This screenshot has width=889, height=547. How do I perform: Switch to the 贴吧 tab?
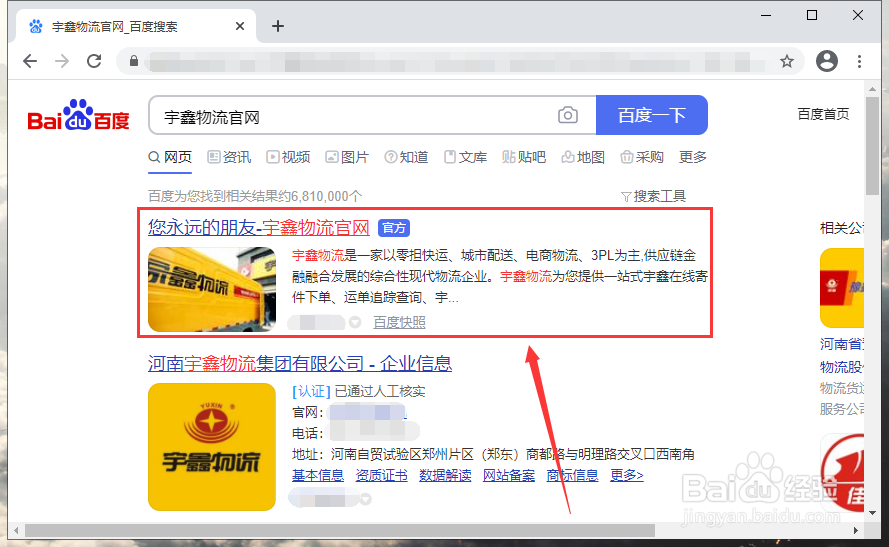(x=524, y=157)
